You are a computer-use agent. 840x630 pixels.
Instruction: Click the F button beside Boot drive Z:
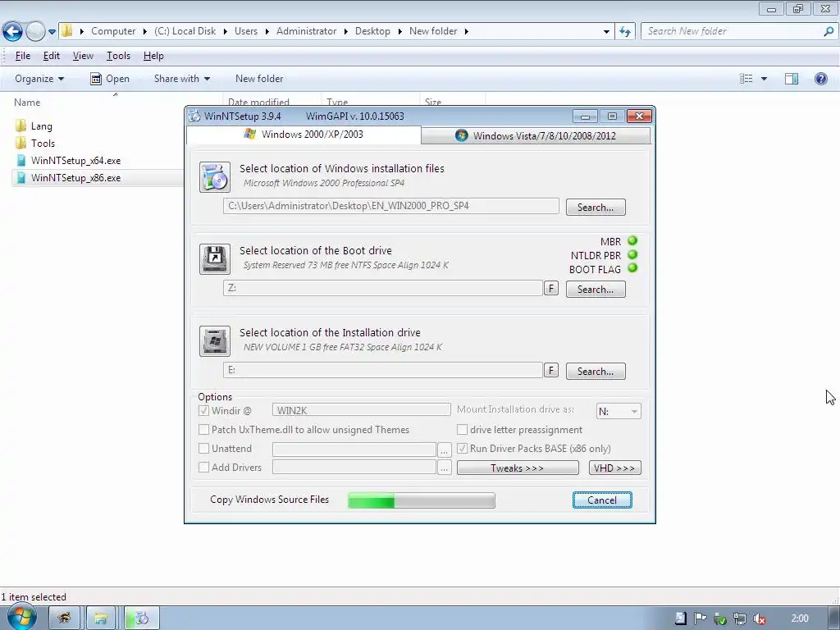[551, 288]
